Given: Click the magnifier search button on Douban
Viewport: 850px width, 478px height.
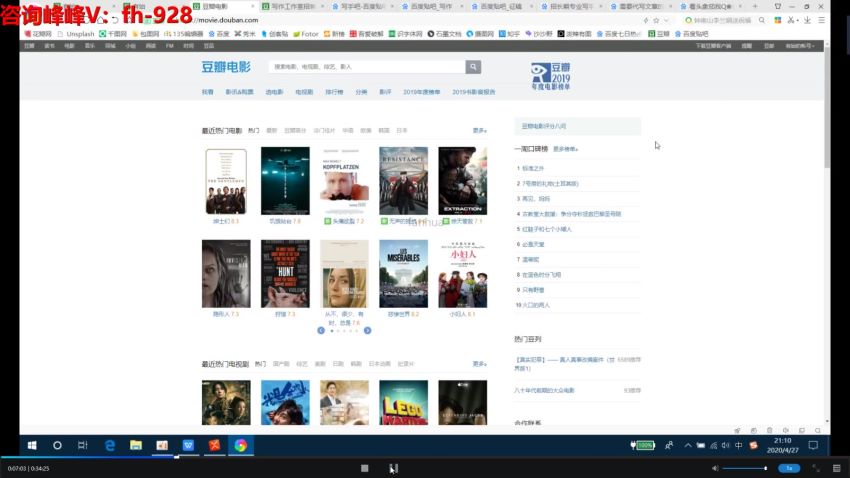Looking at the screenshot, I should (473, 67).
